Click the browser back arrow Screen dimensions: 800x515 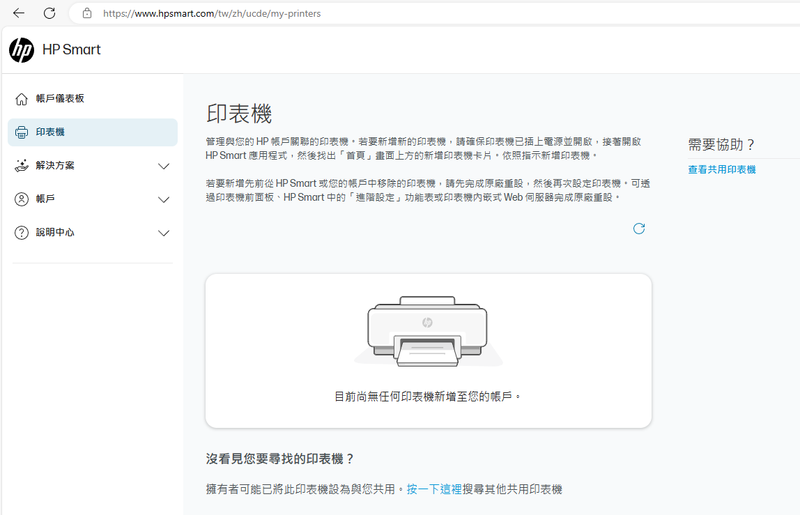pos(19,13)
